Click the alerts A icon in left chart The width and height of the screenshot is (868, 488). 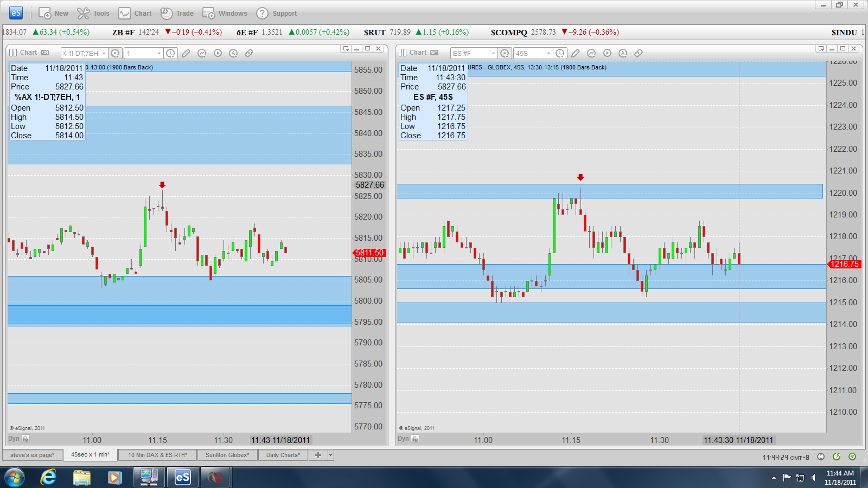[x=233, y=53]
